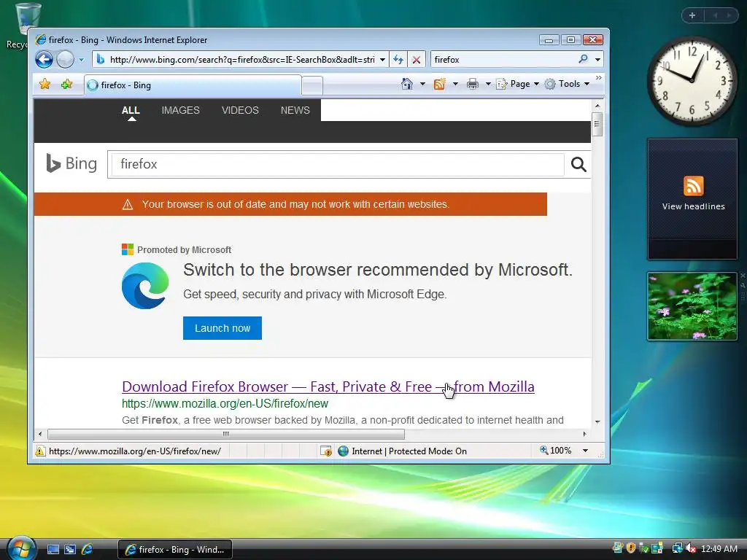This screenshot has width=747, height=560.
Task: Open the Windows Start orb
Action: pyautogui.click(x=21, y=548)
